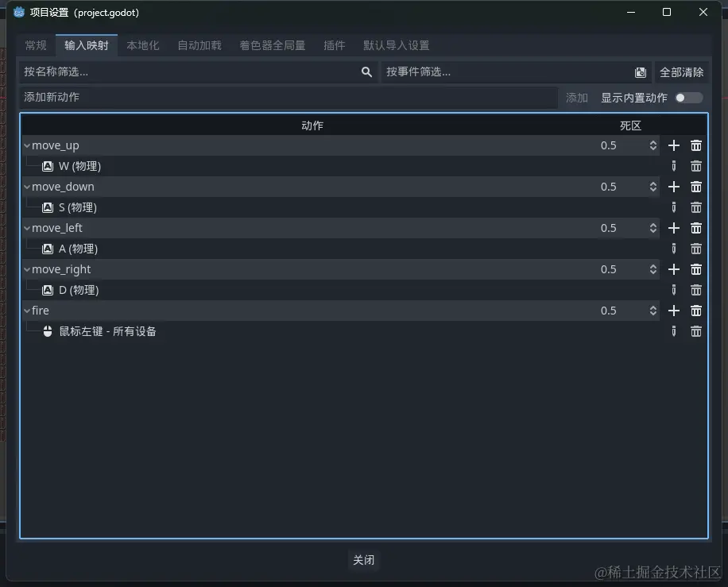Click the move_up deadzone value 0.5

[x=608, y=145]
